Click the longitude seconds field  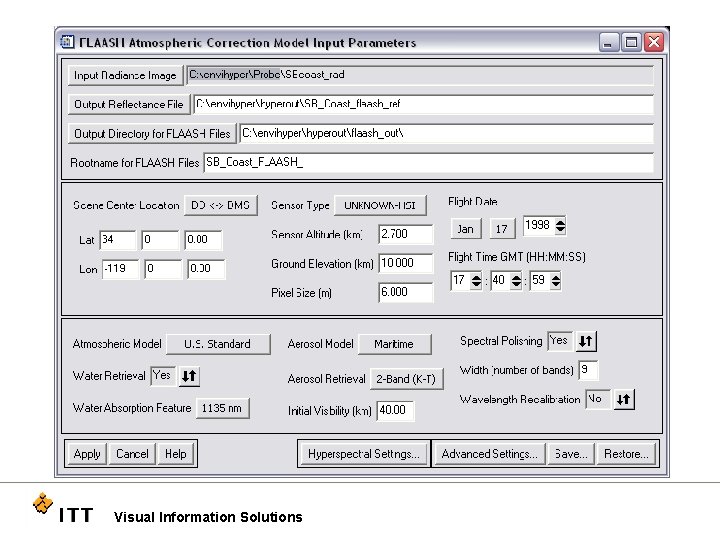[x=207, y=269]
